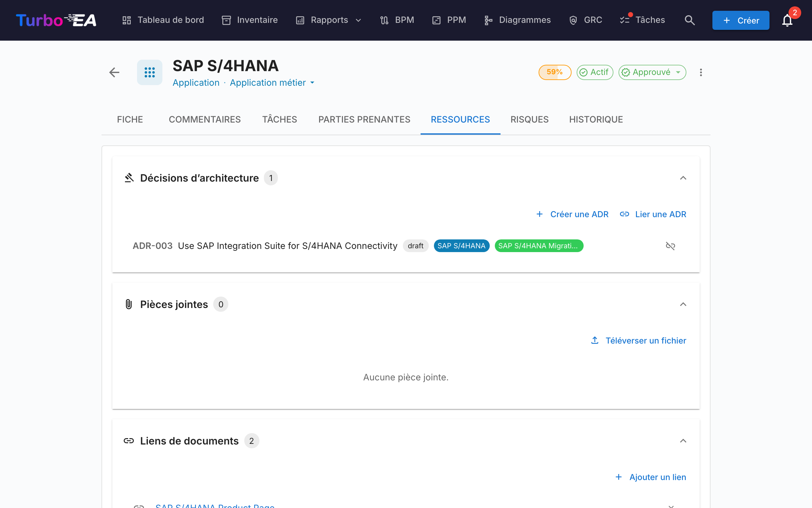
Task: Click the BPM process icon
Action: click(384, 20)
